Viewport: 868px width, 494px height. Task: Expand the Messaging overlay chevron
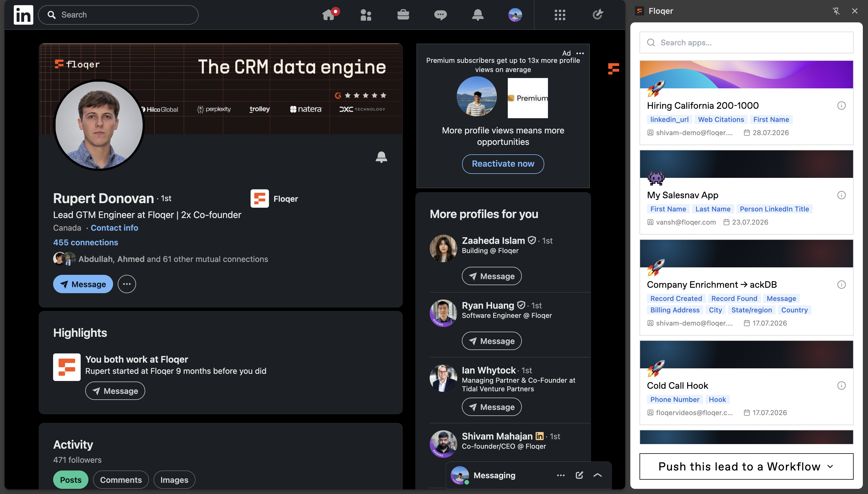point(597,475)
